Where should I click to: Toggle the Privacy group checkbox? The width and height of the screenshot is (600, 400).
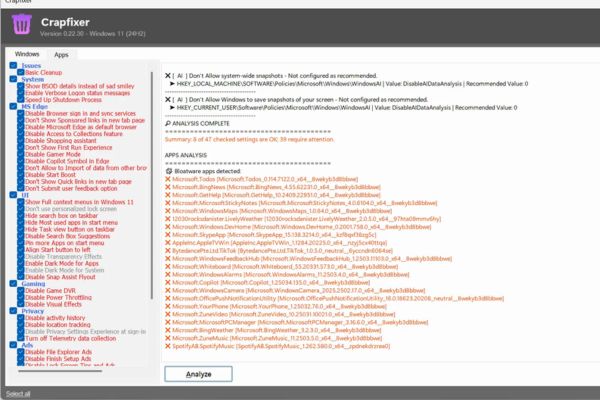13,311
